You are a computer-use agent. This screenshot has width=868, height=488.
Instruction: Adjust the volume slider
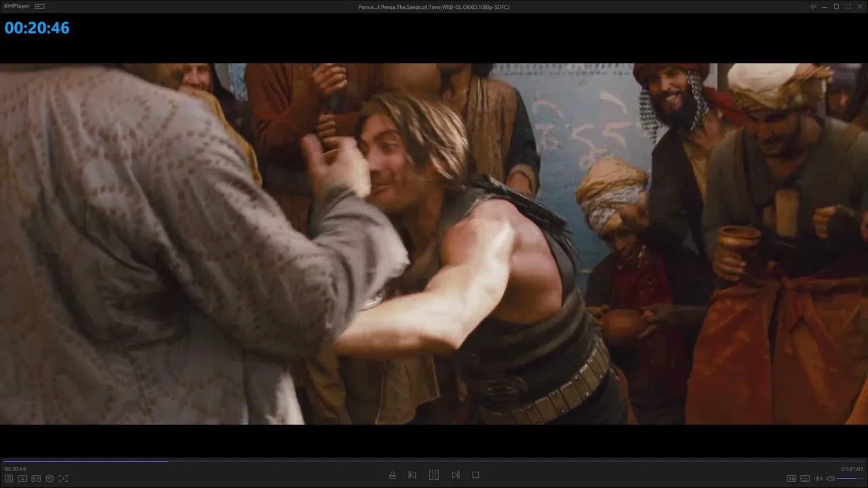click(850, 479)
